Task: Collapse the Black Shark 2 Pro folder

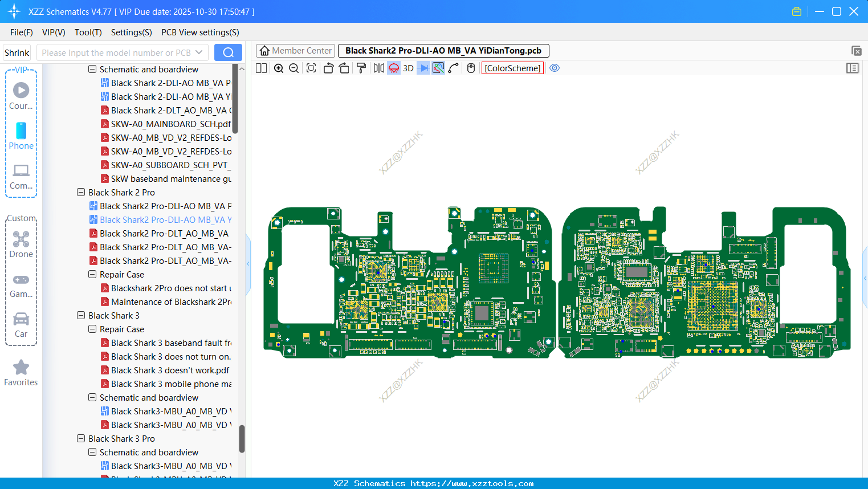Action: pyautogui.click(x=81, y=193)
